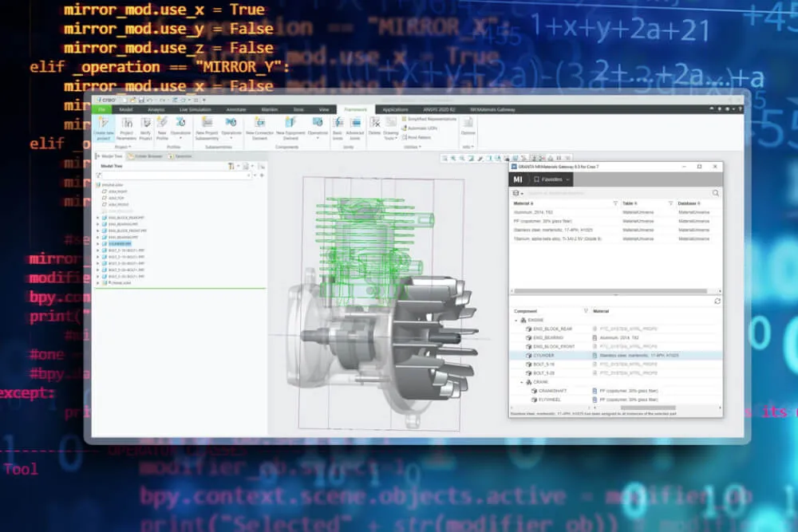
Task: Click the materials list horizontal scrollbar
Action: click(x=606, y=291)
